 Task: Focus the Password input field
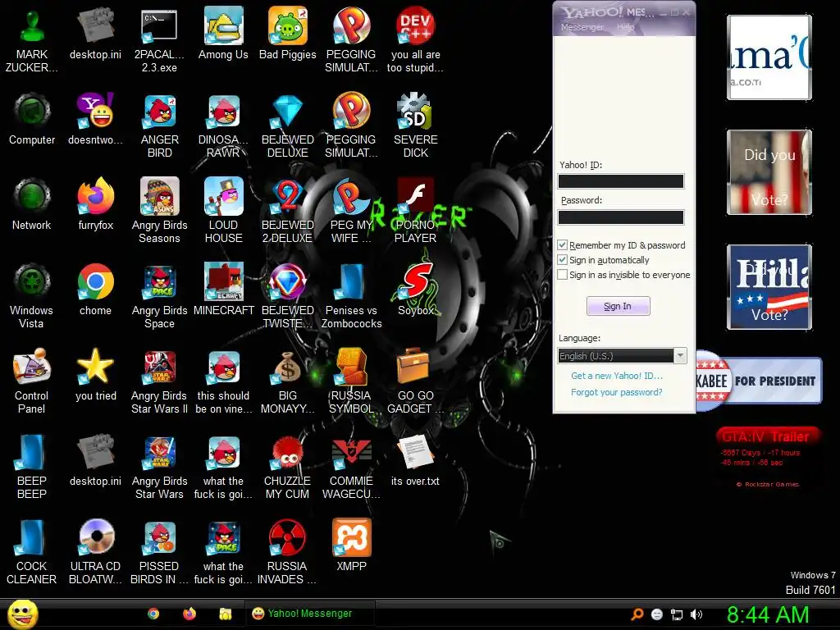point(621,217)
